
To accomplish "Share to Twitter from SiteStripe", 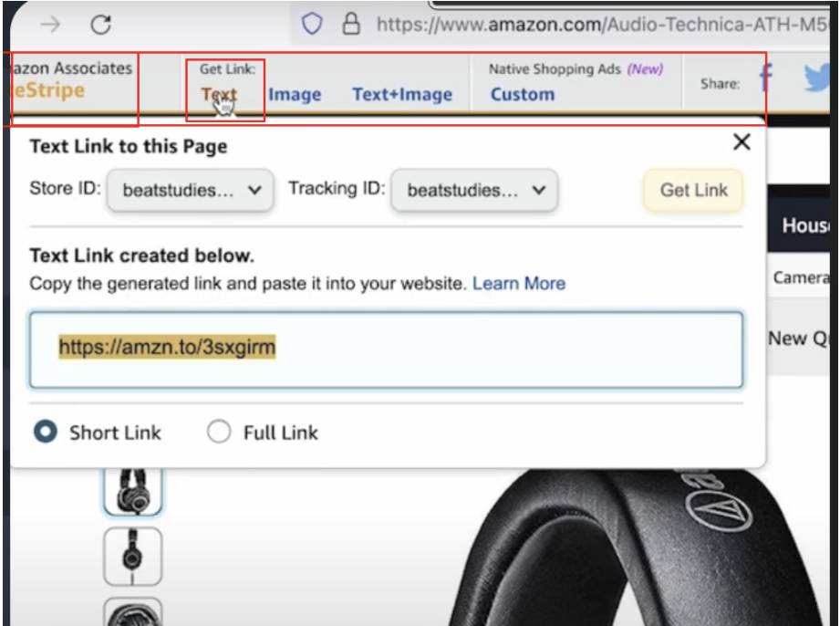I will 816,77.
